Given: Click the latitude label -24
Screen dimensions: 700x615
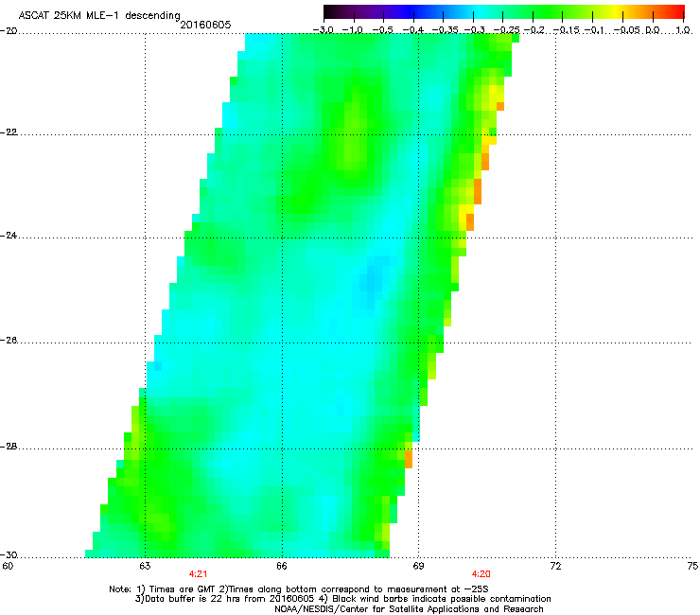Looking at the screenshot, I should pos(9,236).
